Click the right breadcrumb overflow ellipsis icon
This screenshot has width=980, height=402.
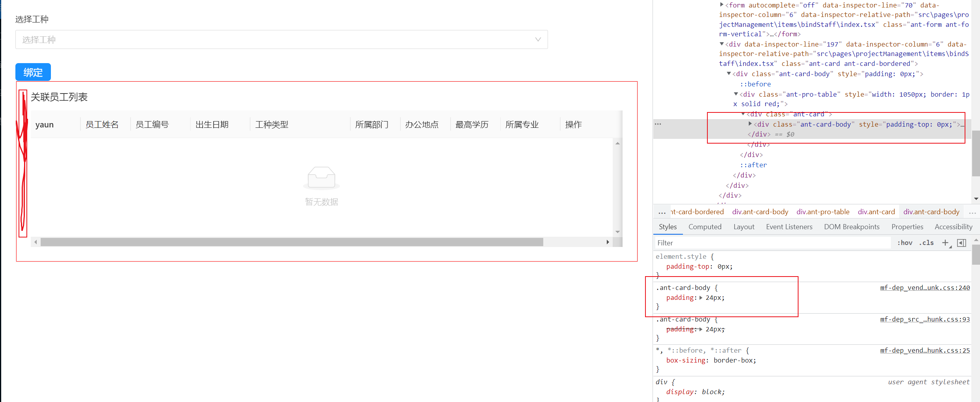(x=973, y=212)
